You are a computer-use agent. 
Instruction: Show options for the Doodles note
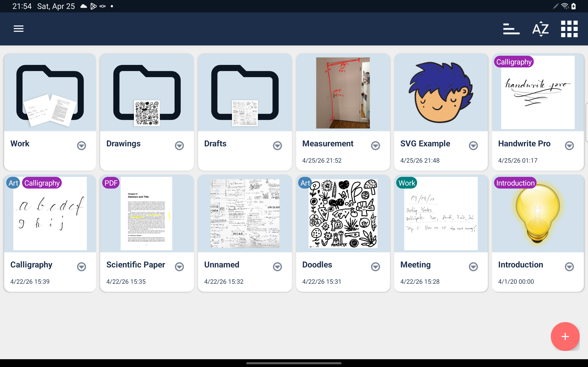pyautogui.click(x=375, y=267)
